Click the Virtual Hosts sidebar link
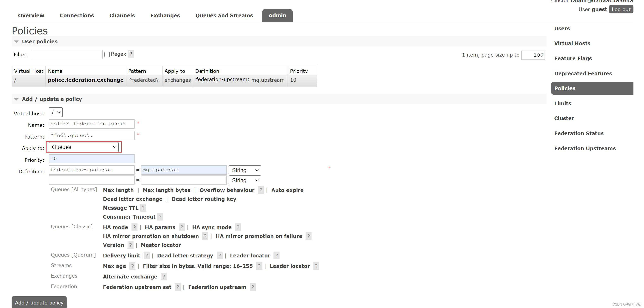The width and height of the screenshot is (644, 308). click(572, 43)
